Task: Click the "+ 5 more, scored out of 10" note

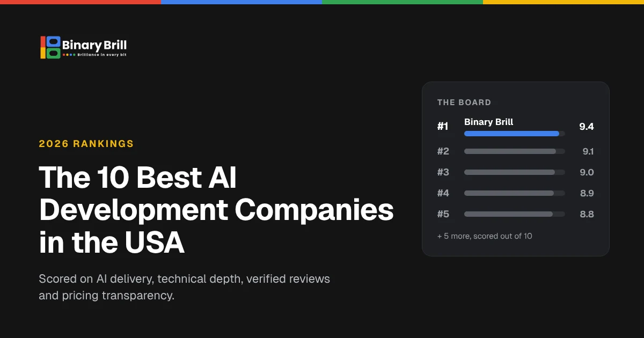Action: 485,236
